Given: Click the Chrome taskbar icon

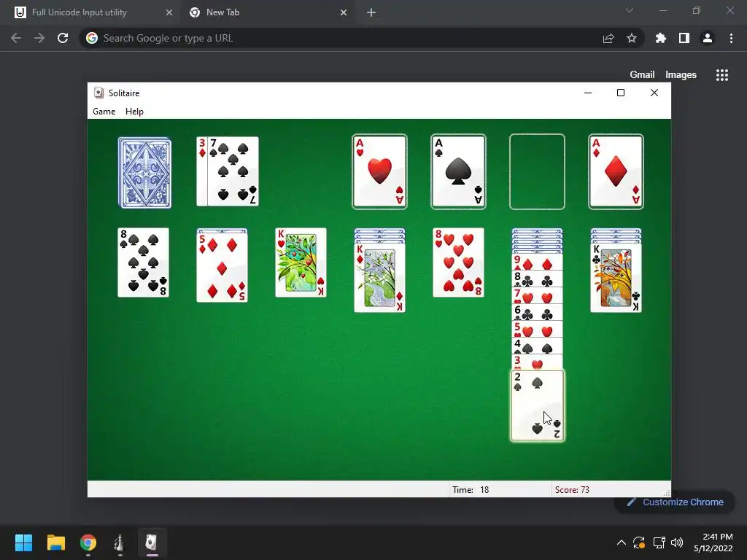Looking at the screenshot, I should click(x=88, y=542).
